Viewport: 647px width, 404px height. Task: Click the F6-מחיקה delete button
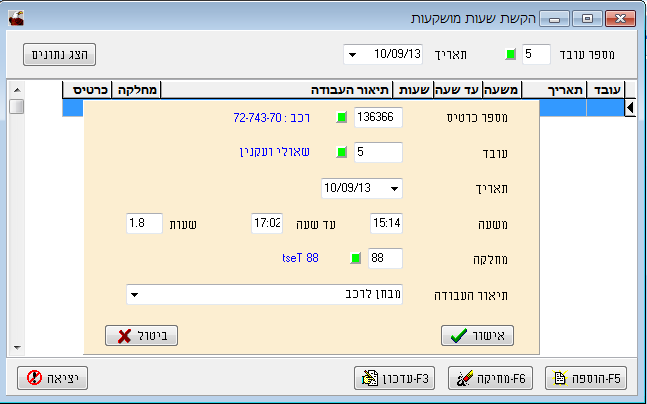point(491,378)
